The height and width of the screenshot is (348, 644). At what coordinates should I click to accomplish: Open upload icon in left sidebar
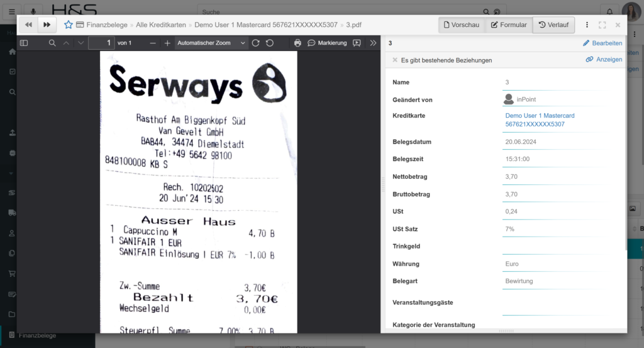[13, 133]
